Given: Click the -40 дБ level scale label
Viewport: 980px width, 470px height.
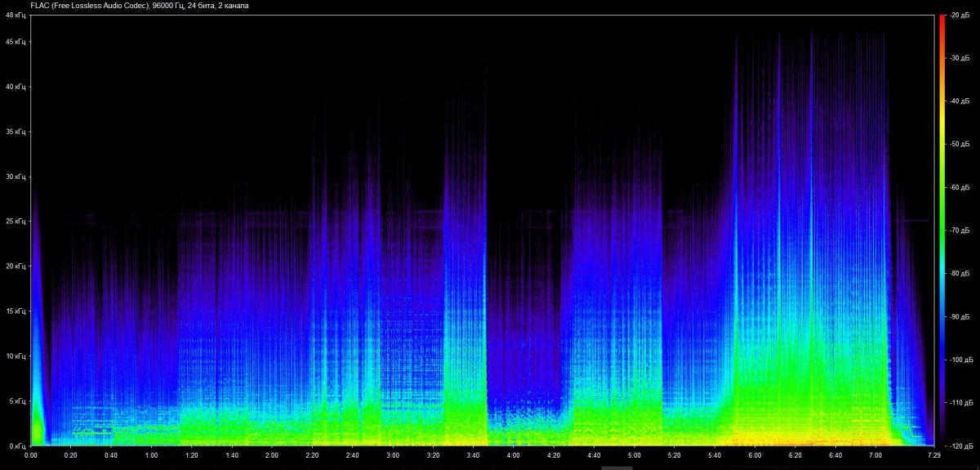Looking at the screenshot, I should [960, 101].
